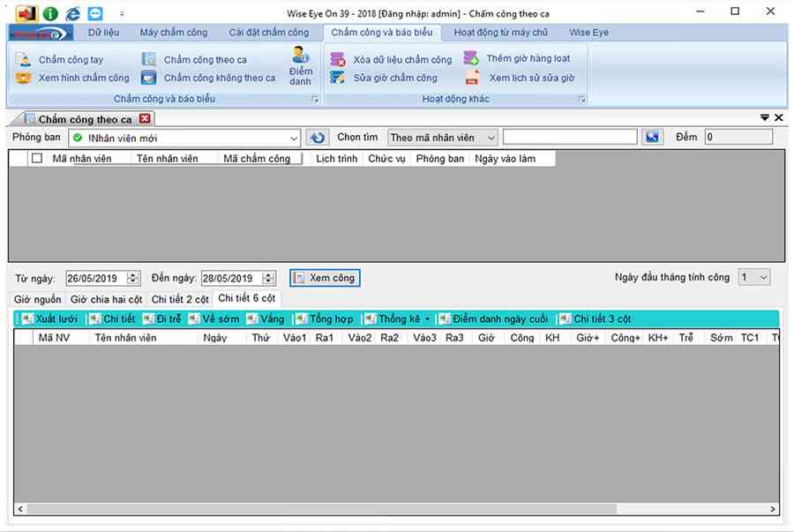The image size is (794, 532).
Task: Close the Chấm công theo ca document tab
Action: tap(146, 118)
